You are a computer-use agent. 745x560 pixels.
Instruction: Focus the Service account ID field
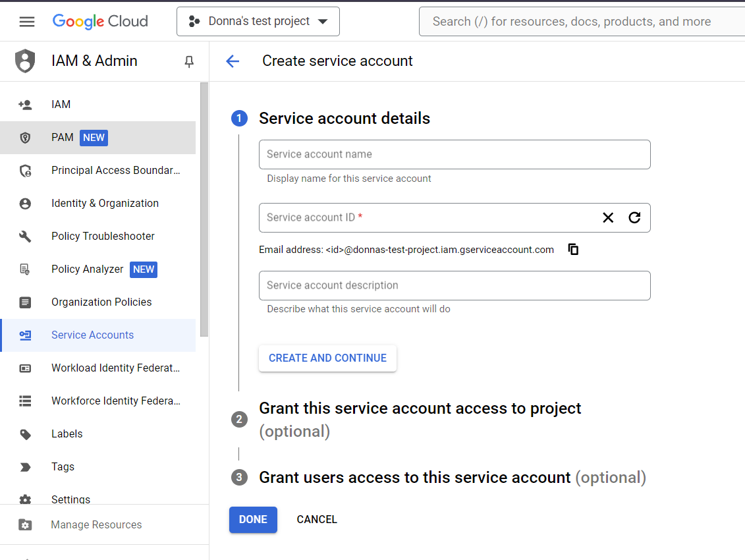tap(455, 217)
